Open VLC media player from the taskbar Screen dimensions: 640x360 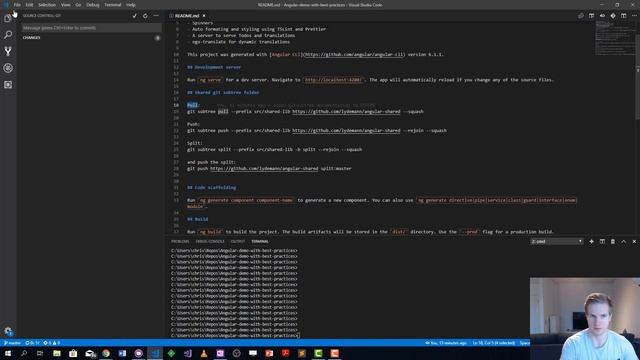pyautogui.click(x=204, y=353)
